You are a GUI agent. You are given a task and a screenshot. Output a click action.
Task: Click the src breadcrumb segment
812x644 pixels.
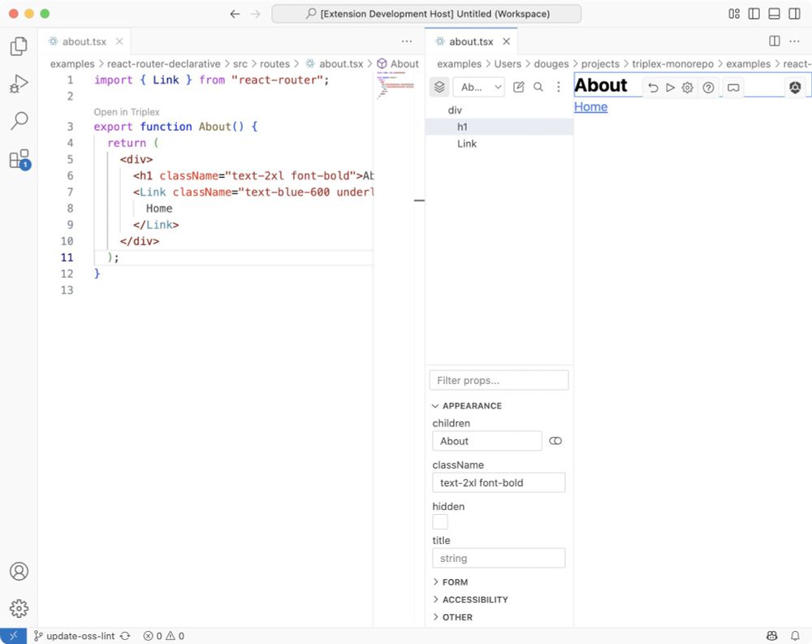click(240, 63)
